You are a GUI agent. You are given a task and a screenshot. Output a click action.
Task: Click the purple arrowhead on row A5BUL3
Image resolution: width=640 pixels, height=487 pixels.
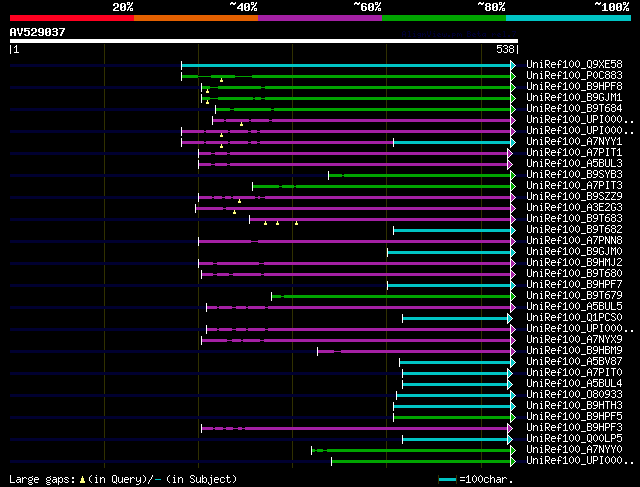pyautogui.click(x=510, y=165)
